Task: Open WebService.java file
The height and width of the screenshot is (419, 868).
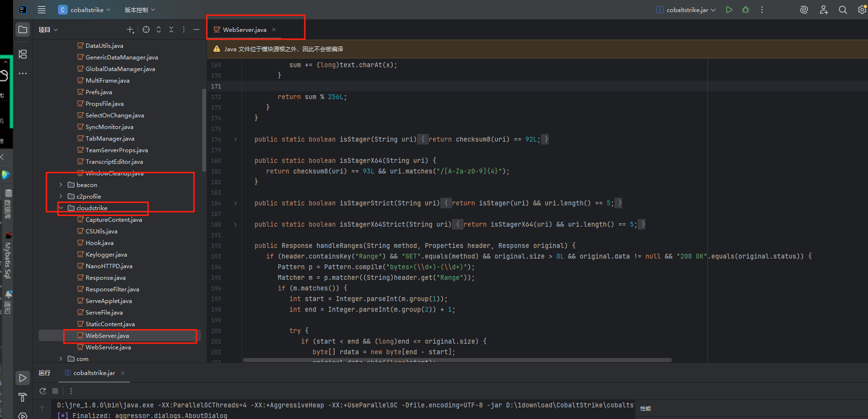Action: pos(108,347)
